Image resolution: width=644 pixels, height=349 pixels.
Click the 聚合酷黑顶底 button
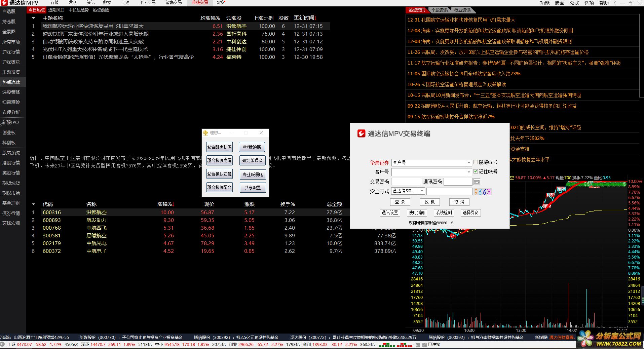click(219, 147)
